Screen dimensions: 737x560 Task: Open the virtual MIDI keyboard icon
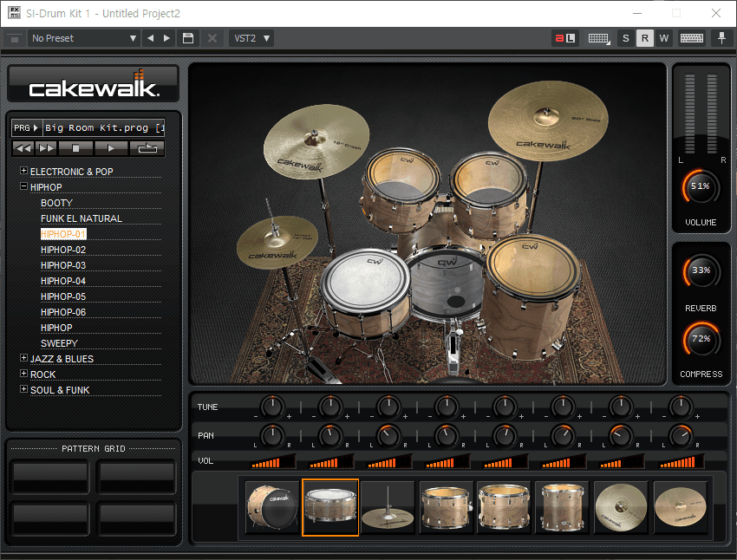tap(597, 37)
